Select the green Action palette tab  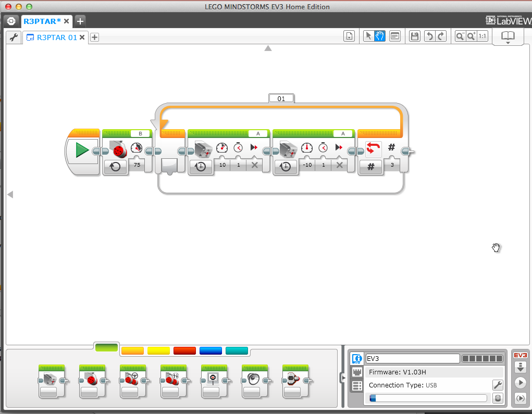coord(106,347)
